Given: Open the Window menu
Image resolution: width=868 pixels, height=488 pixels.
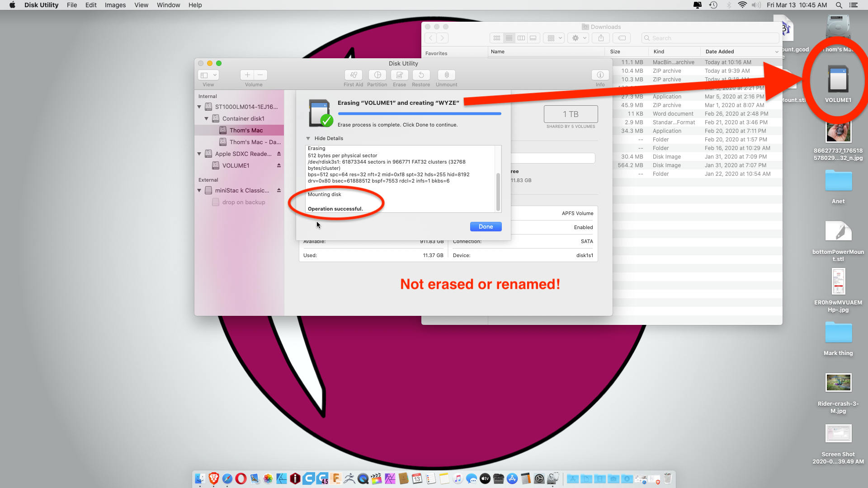Looking at the screenshot, I should (168, 5).
